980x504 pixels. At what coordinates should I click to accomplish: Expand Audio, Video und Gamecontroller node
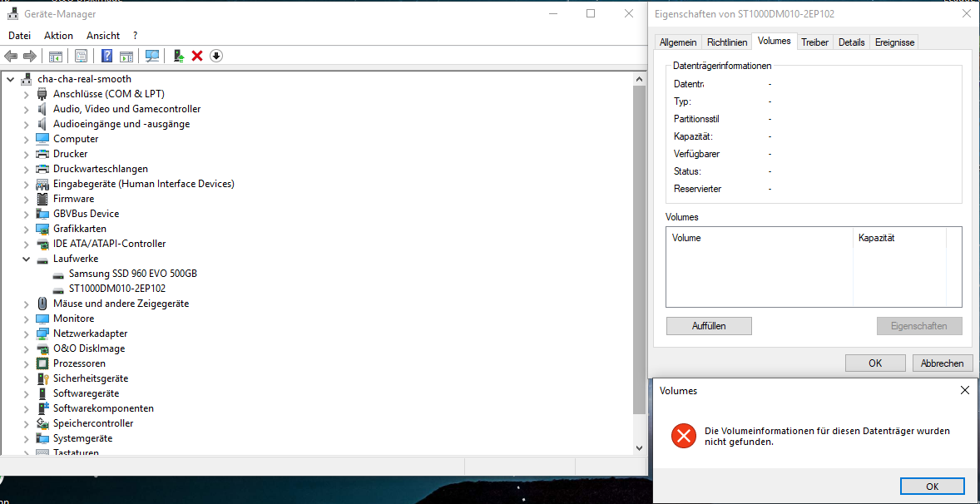26,109
